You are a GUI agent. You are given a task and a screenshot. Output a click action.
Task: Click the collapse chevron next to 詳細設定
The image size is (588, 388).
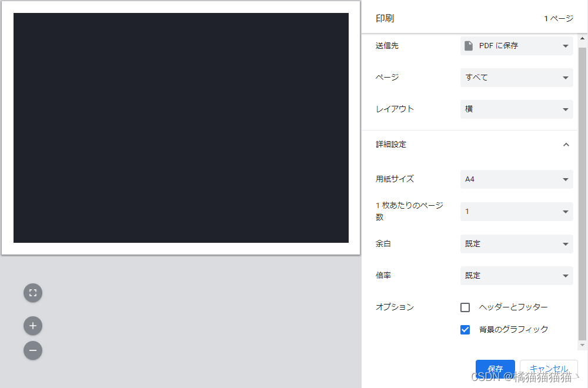coord(566,144)
